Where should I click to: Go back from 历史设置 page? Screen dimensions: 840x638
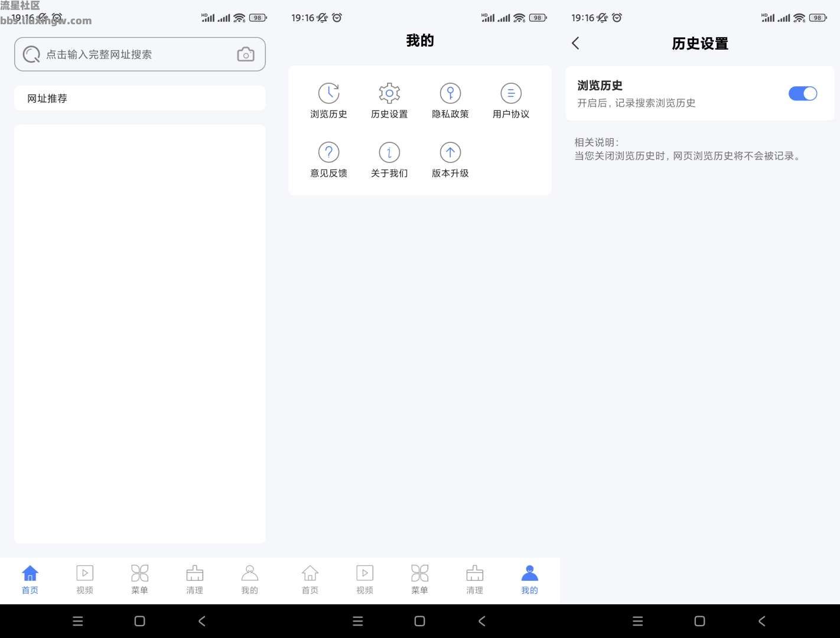(x=576, y=43)
